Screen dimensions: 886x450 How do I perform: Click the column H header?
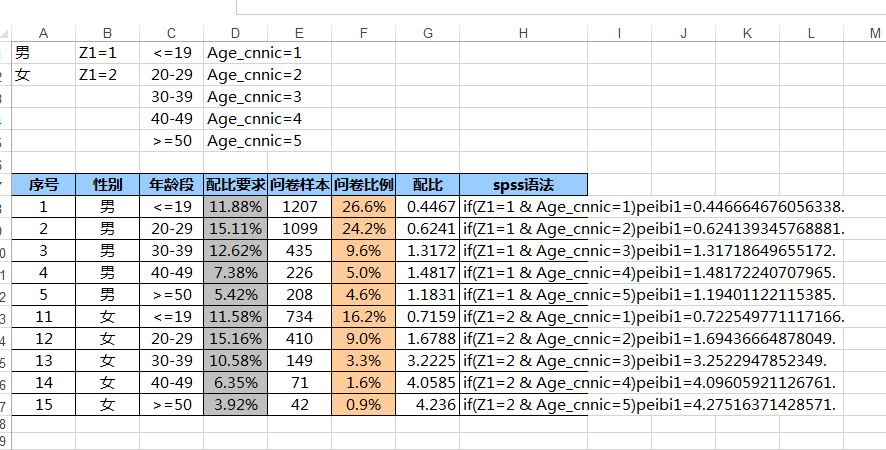(x=523, y=33)
